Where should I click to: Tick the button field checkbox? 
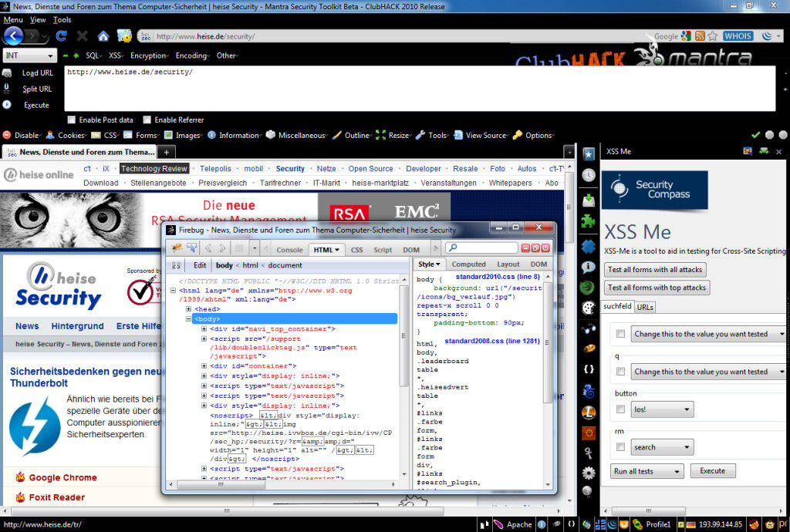tap(621, 409)
